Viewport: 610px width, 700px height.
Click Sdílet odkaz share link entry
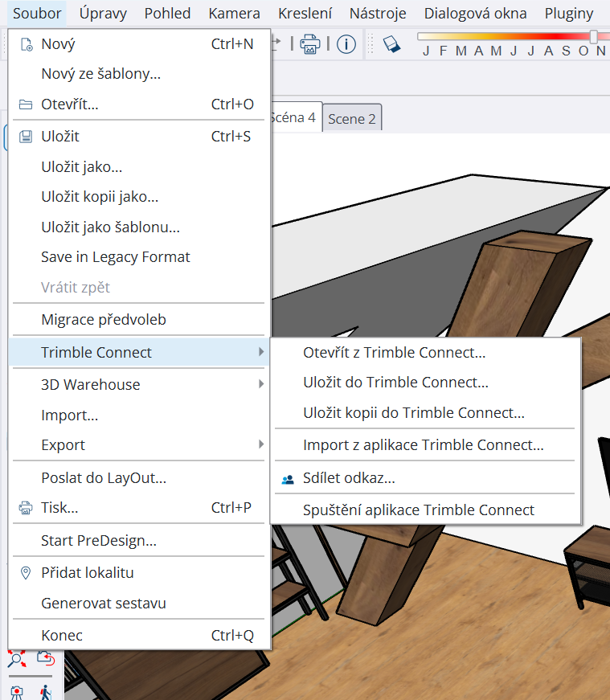pos(349,479)
